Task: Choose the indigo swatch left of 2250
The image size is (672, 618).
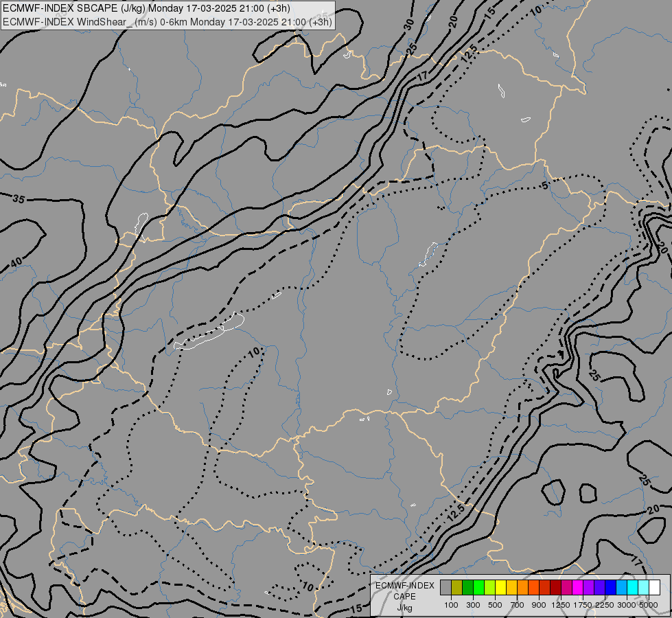Action: click(x=599, y=587)
